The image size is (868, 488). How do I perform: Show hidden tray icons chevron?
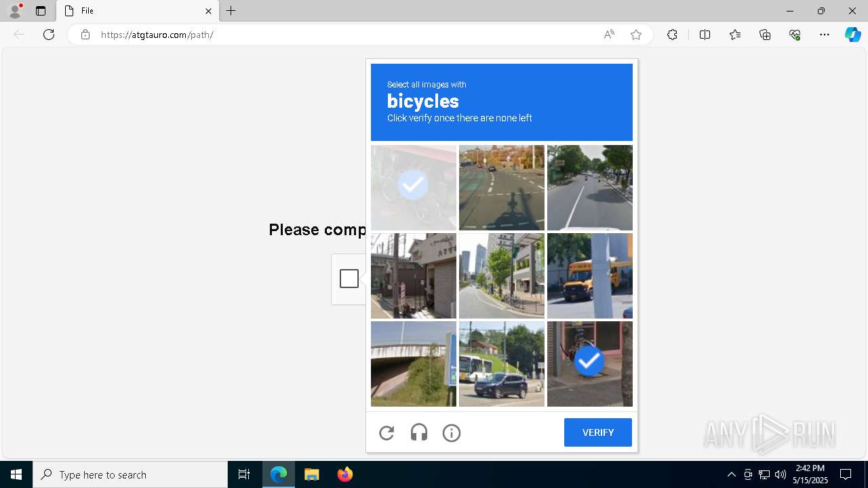(x=731, y=474)
